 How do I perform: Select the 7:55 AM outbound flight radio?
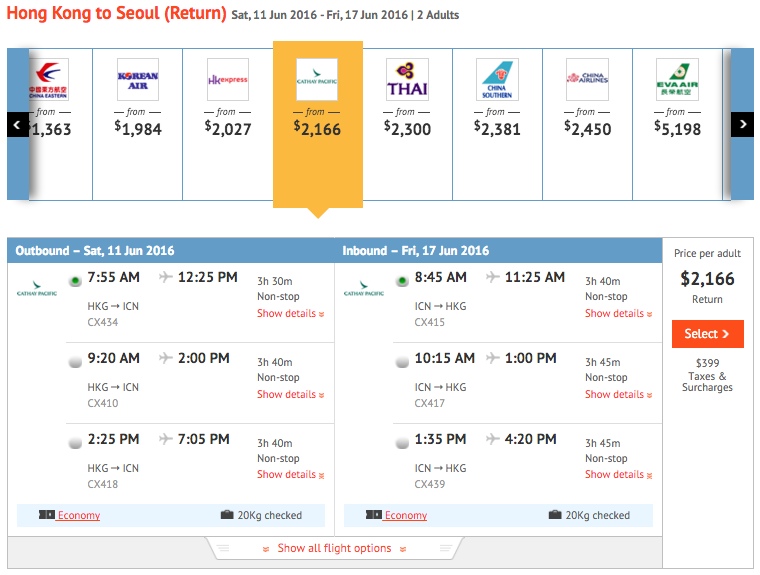[x=75, y=281]
